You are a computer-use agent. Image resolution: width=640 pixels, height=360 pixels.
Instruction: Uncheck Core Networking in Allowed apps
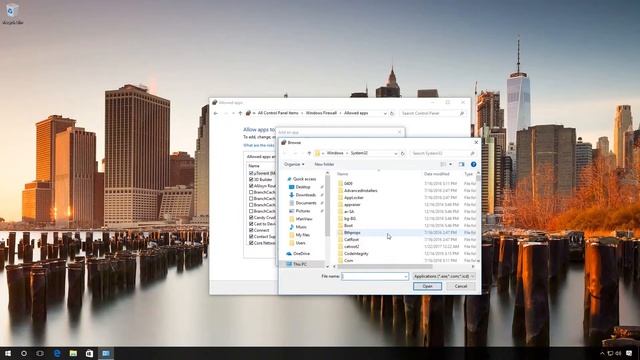tap(251, 243)
